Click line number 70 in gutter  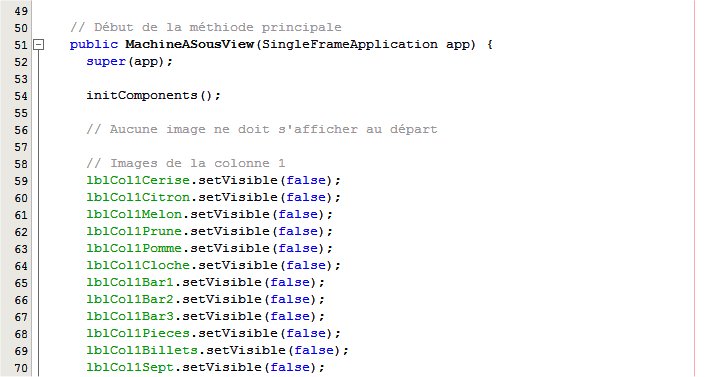click(x=21, y=368)
